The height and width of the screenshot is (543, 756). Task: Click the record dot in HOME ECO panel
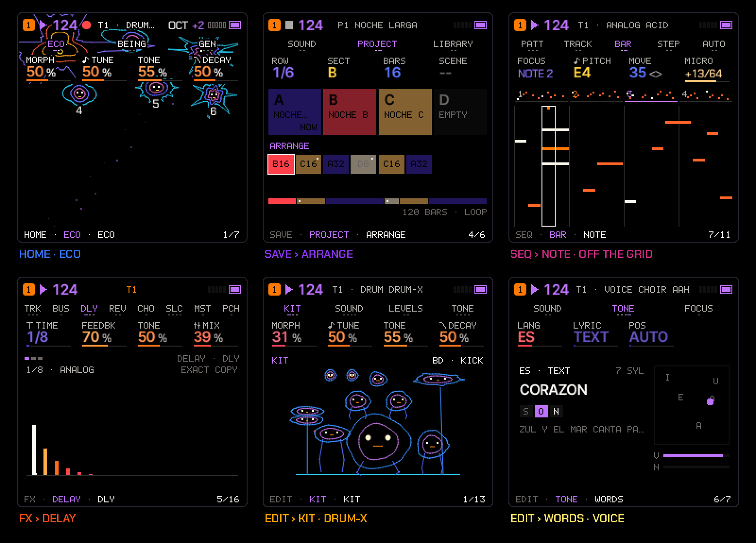click(x=86, y=25)
